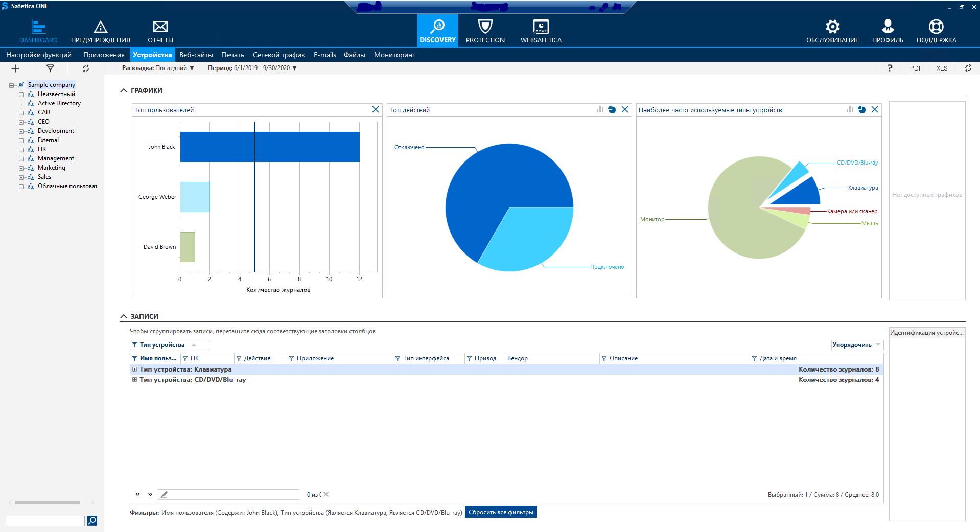Switch to the Веб-сайты tab

pyautogui.click(x=196, y=55)
